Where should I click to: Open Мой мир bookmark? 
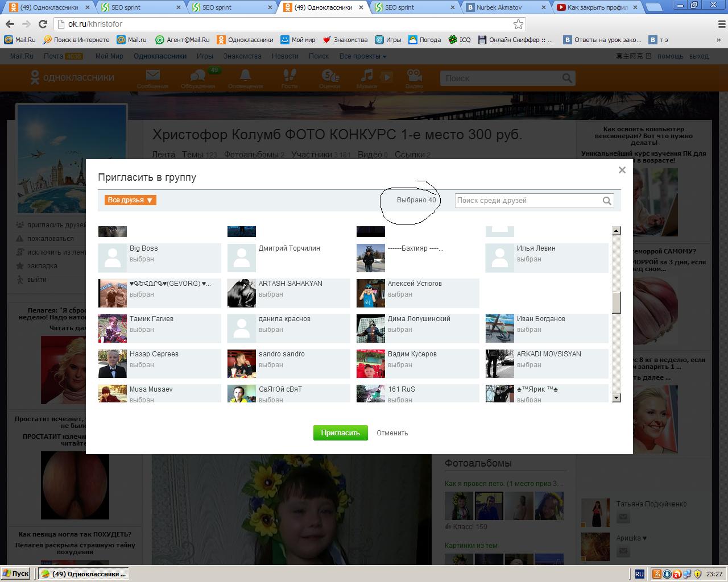click(298, 40)
